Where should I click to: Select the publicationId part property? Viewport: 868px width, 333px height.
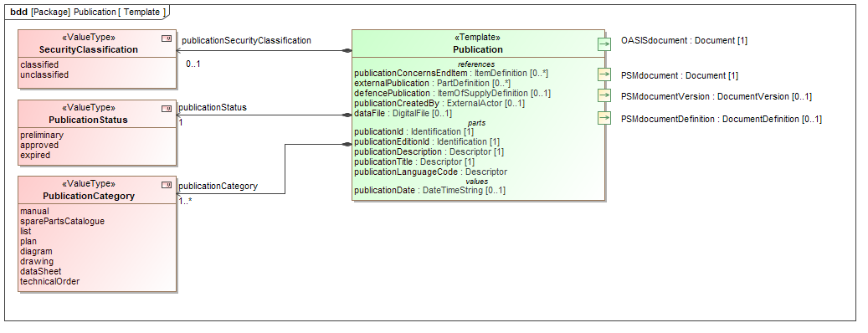pos(413,131)
